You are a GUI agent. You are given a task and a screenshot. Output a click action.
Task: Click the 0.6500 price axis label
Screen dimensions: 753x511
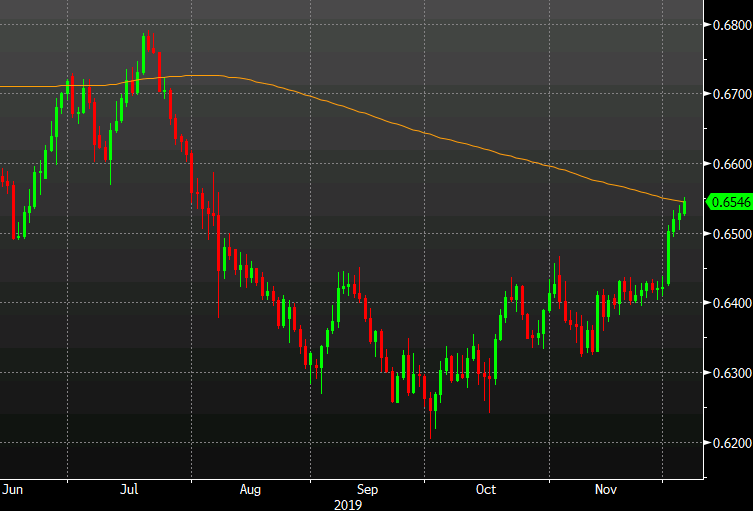click(732, 234)
